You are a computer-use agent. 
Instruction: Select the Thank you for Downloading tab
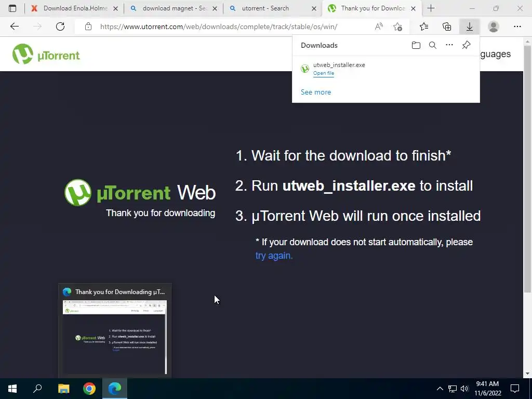(372, 8)
